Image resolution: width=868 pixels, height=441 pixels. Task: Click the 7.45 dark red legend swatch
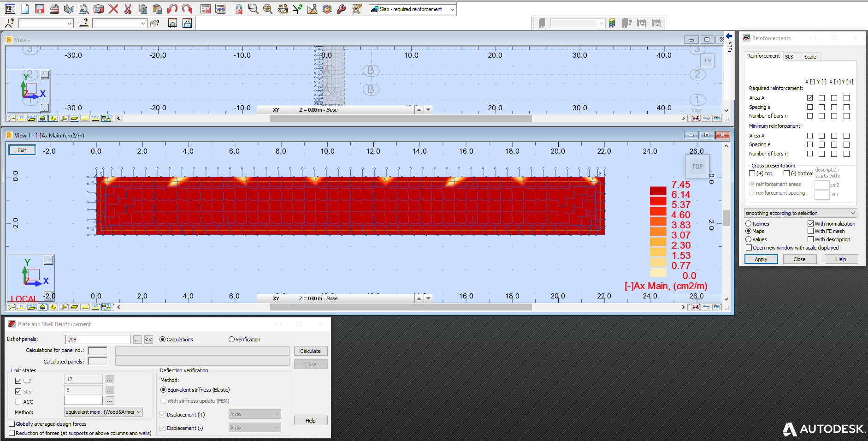point(658,191)
